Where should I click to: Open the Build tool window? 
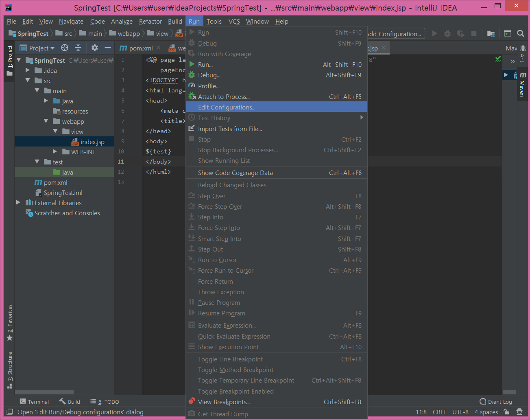[x=70, y=402]
